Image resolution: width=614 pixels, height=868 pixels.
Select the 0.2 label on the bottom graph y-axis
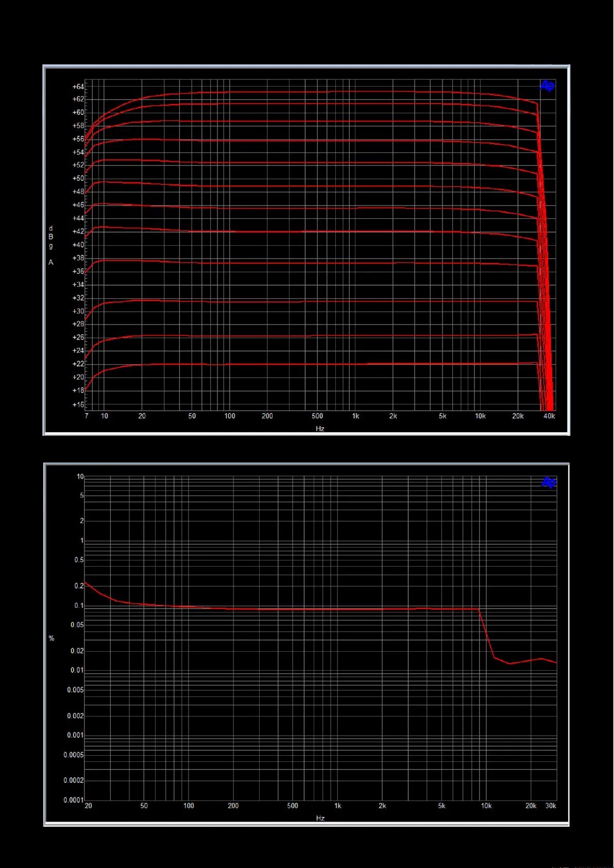[x=79, y=586]
